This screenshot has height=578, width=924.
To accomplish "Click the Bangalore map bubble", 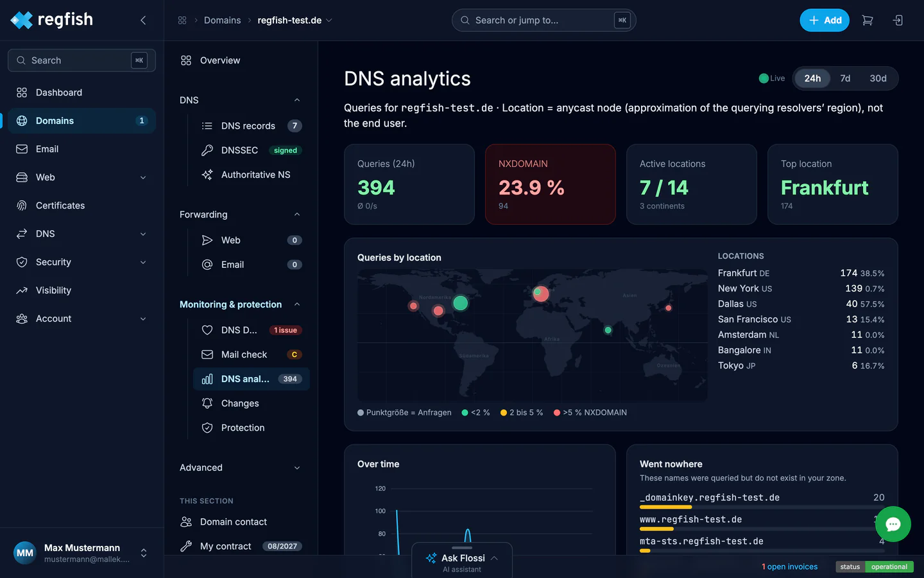I will coord(608,330).
